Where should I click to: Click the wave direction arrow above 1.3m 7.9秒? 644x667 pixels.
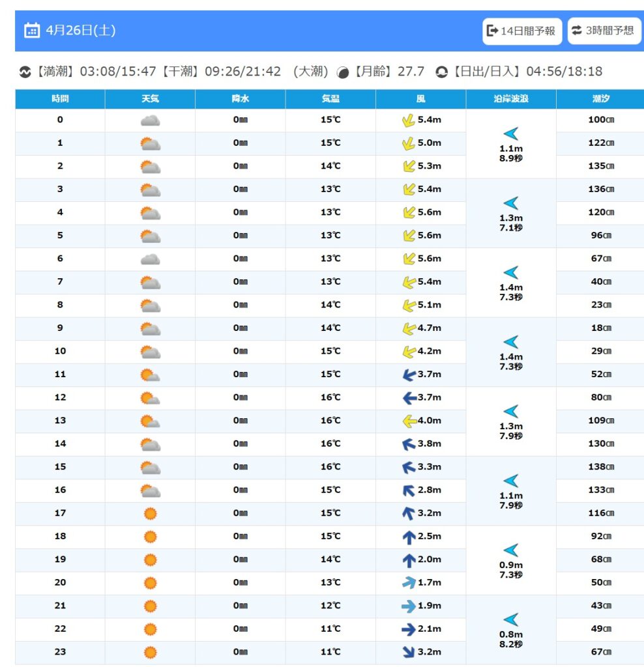coord(511,412)
